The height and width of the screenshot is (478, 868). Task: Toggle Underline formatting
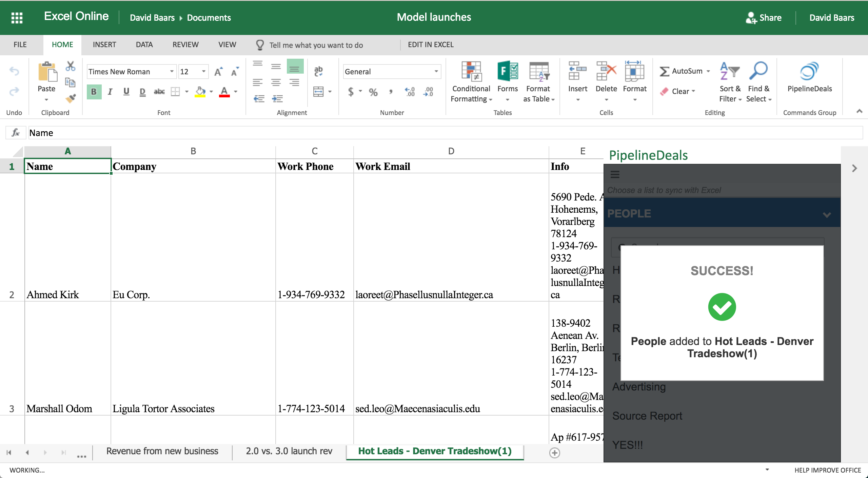tap(126, 92)
